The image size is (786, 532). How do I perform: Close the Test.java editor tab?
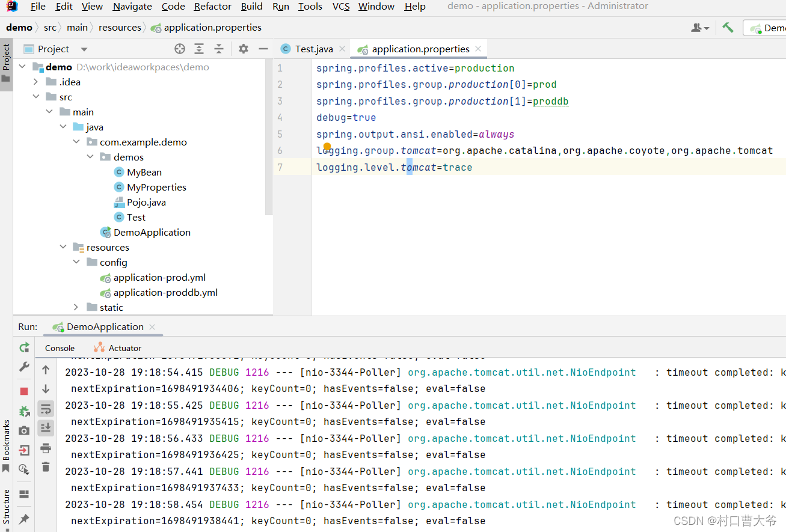pos(342,49)
